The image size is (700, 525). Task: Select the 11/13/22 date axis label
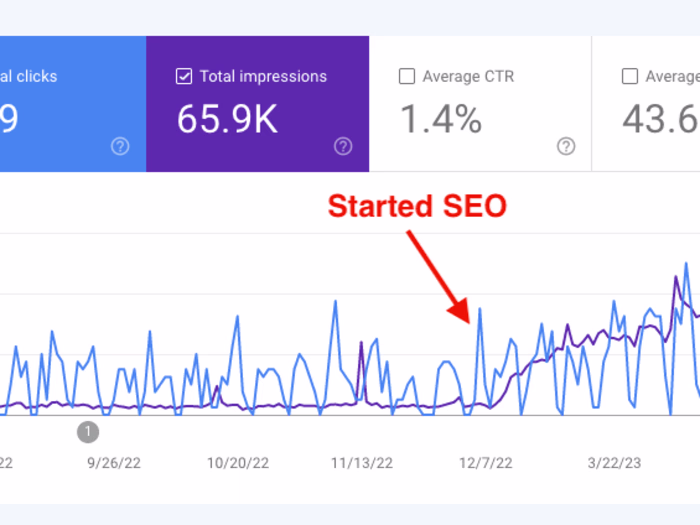coord(363,463)
